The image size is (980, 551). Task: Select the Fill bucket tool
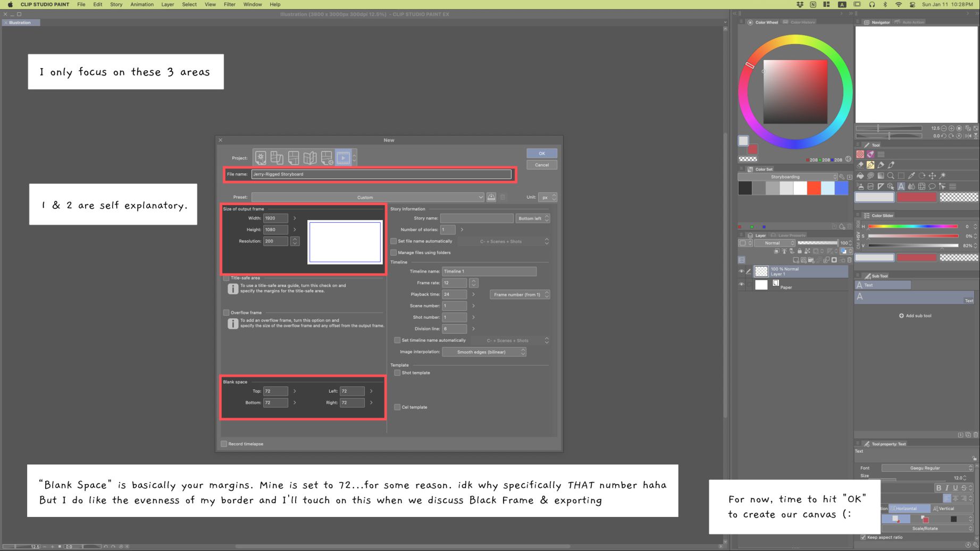[x=860, y=175]
